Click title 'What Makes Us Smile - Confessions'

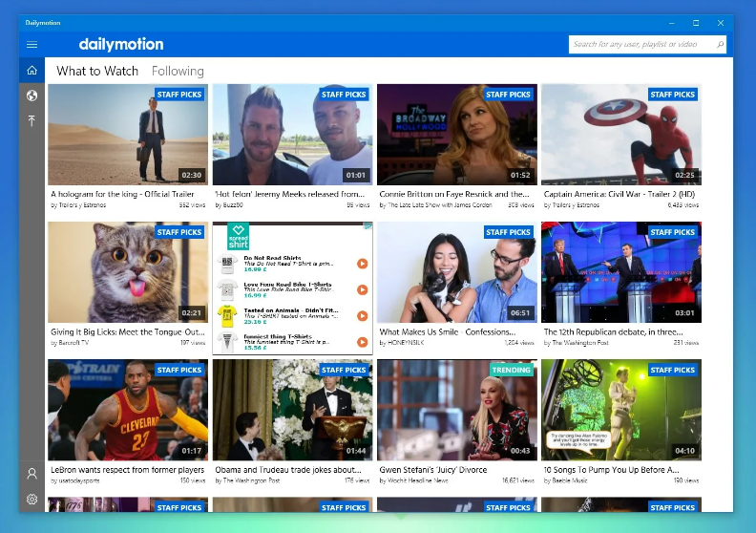pos(448,331)
